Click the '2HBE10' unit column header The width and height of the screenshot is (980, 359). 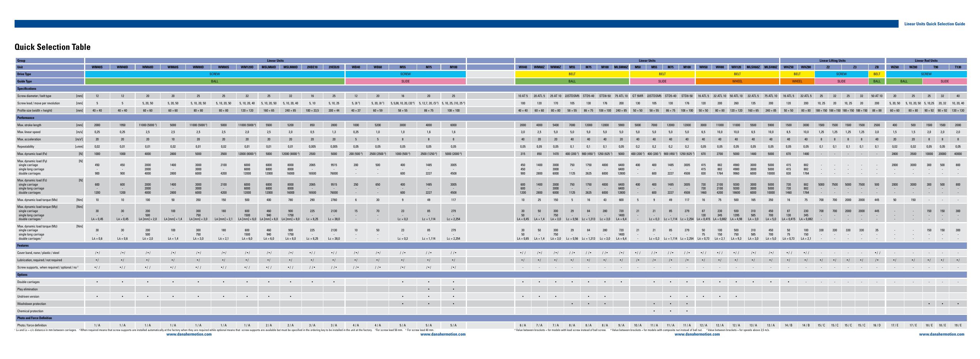pos(312,67)
